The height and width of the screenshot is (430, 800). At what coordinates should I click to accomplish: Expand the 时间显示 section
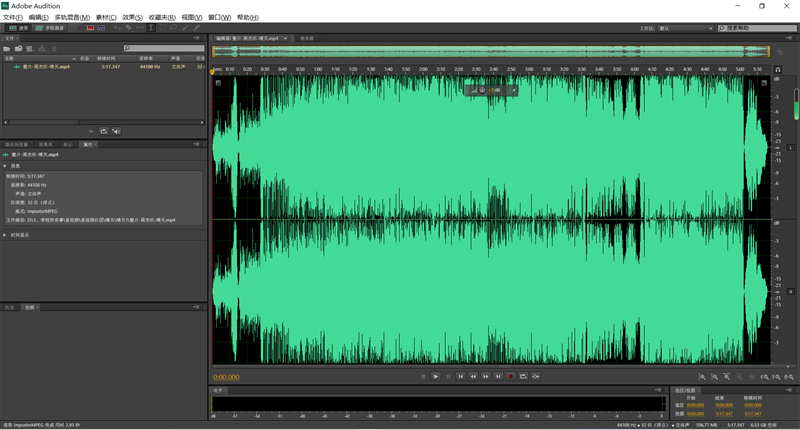pyautogui.click(x=5, y=235)
